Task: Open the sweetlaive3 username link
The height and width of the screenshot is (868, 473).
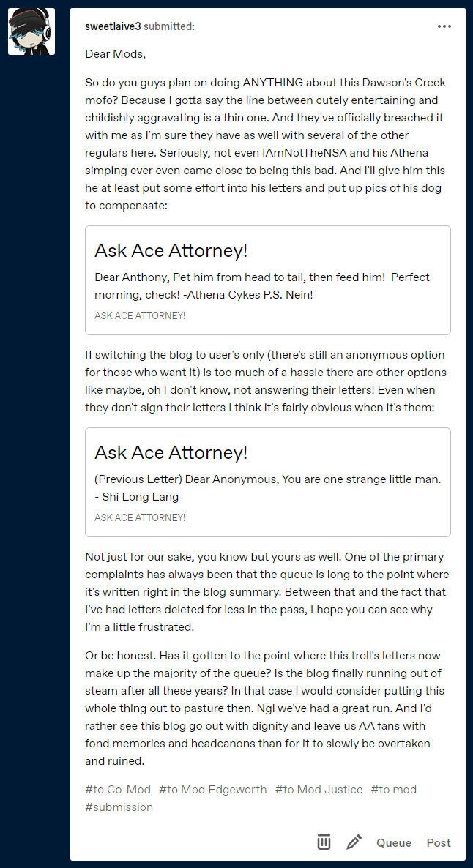Action: [113, 26]
